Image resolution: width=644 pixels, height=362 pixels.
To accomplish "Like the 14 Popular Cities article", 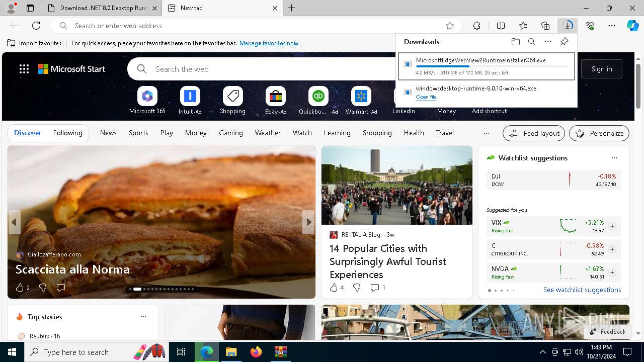I will coord(337,288).
